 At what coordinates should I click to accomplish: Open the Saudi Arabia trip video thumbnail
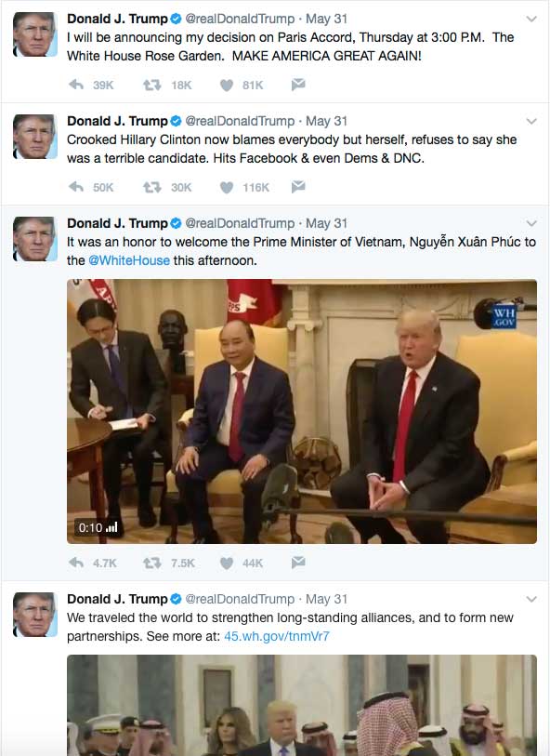point(302,706)
